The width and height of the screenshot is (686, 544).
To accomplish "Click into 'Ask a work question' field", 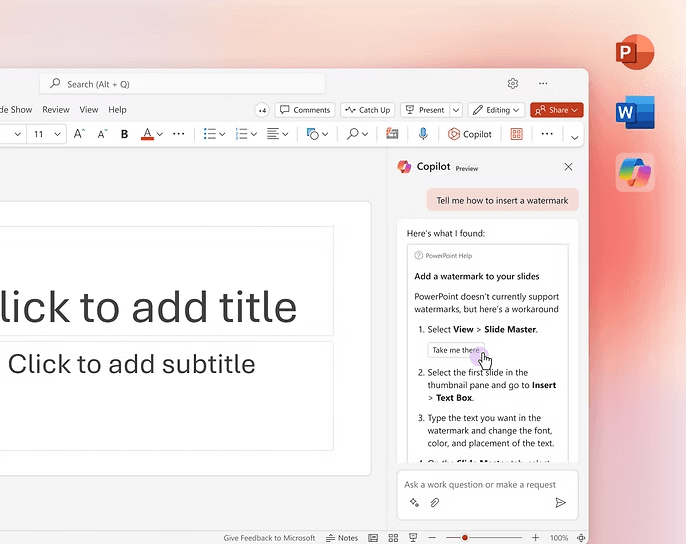I will point(480,484).
